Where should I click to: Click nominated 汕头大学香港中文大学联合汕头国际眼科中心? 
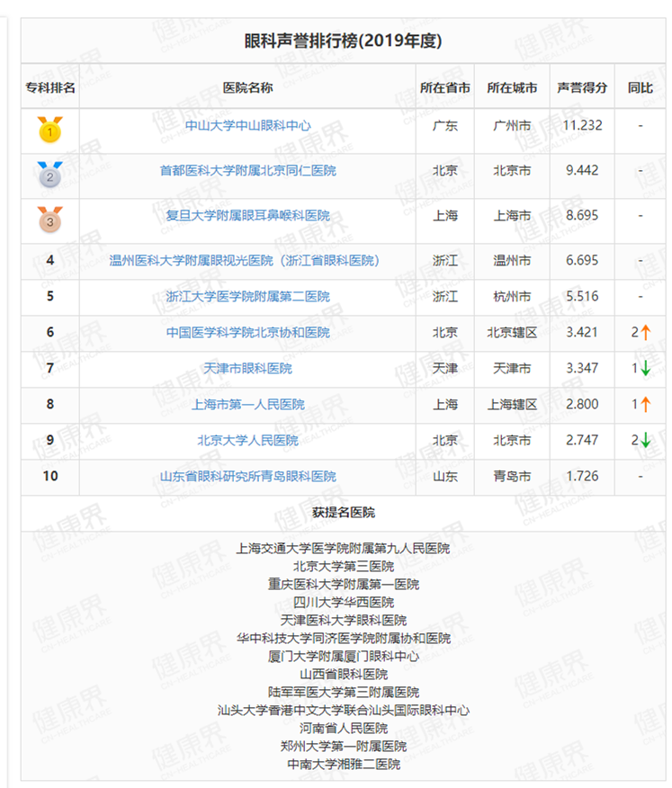pyautogui.click(x=344, y=711)
